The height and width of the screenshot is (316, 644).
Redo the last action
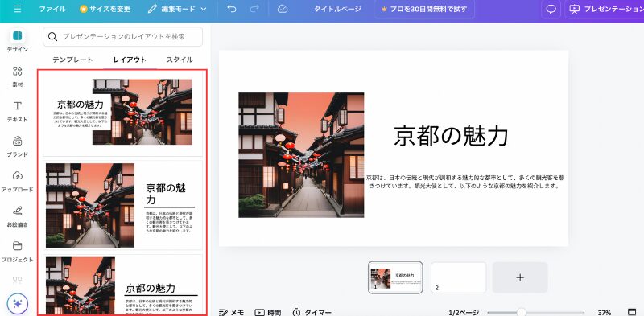(x=254, y=9)
